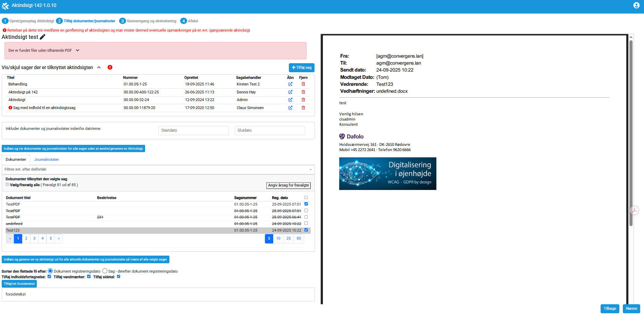
Task: Open the Behandling case via its Åbn icon
Action: coord(290,84)
